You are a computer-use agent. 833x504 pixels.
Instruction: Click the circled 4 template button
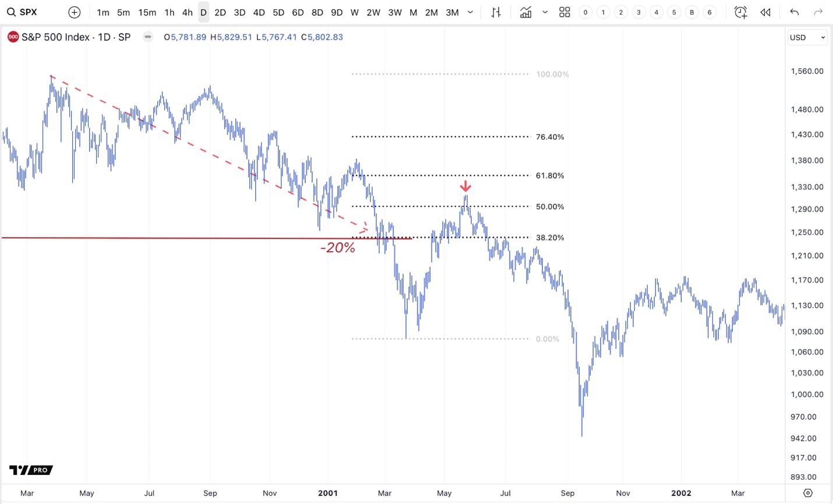coord(656,12)
